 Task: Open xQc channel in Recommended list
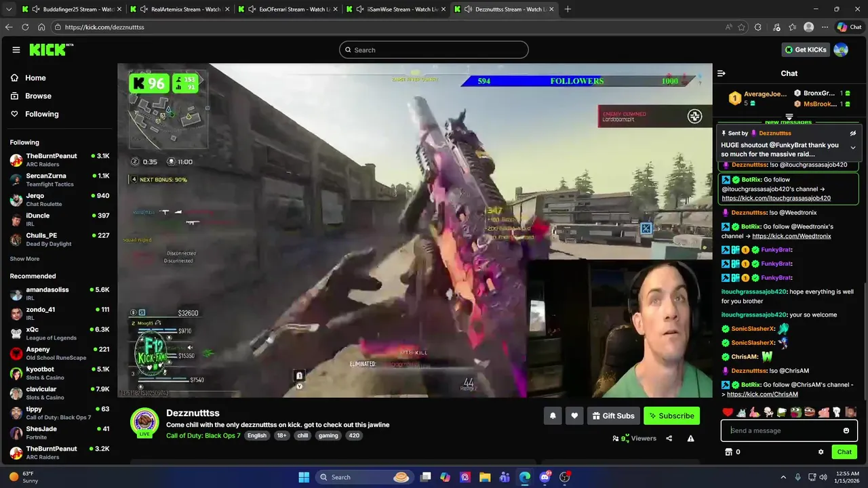pyautogui.click(x=60, y=333)
